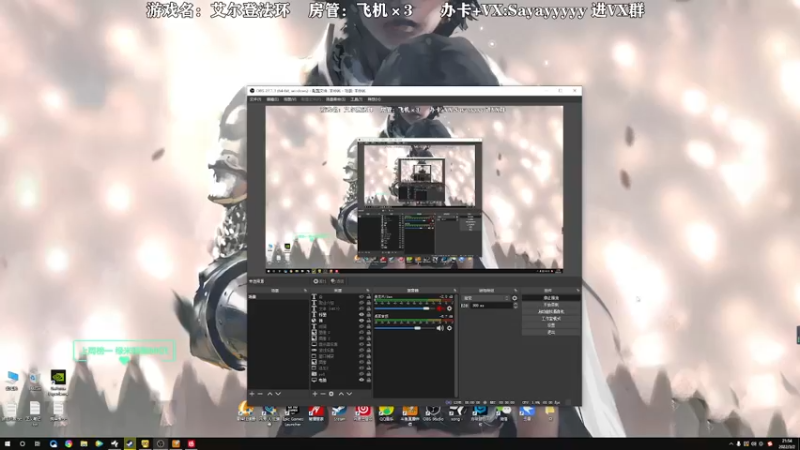Open Task View on the taskbar
Image resolution: width=800 pixels, height=450 pixels.
pyautogui.click(x=37, y=444)
